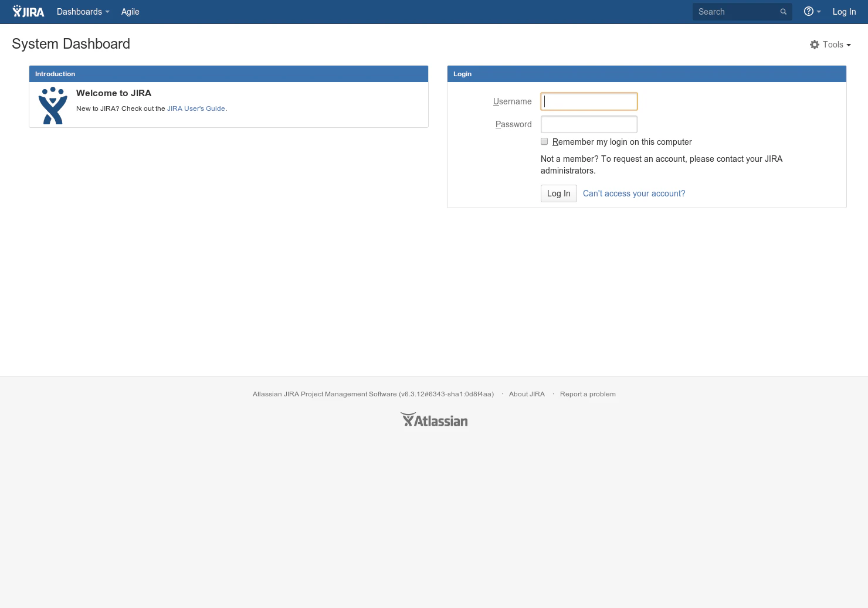Click the Introduction panel header
This screenshot has width=868, height=608.
click(x=229, y=74)
